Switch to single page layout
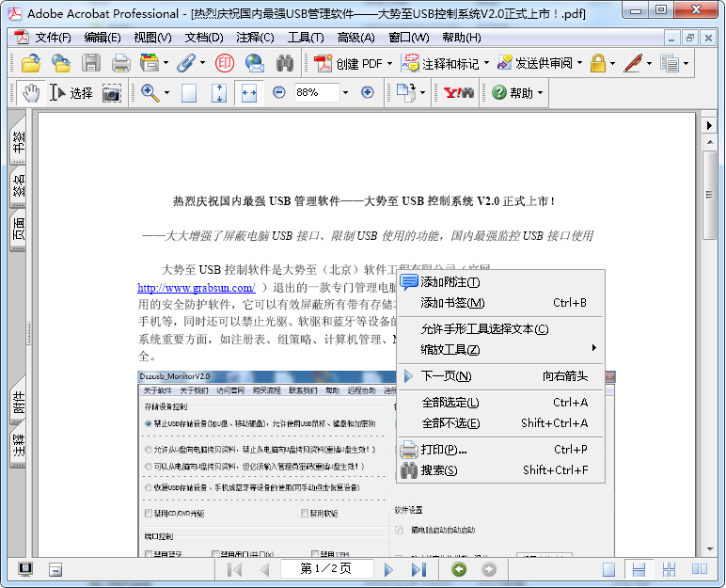The width and height of the screenshot is (726, 588). pyautogui.click(x=609, y=569)
